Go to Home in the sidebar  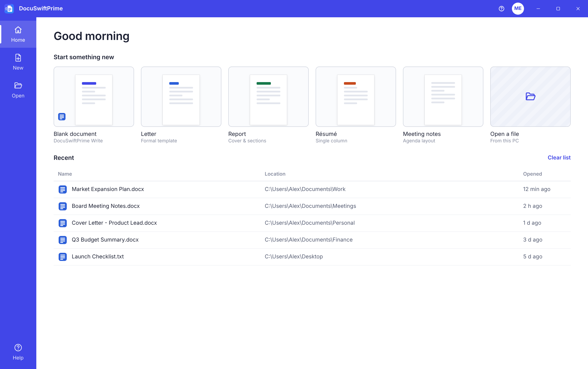coord(18,34)
